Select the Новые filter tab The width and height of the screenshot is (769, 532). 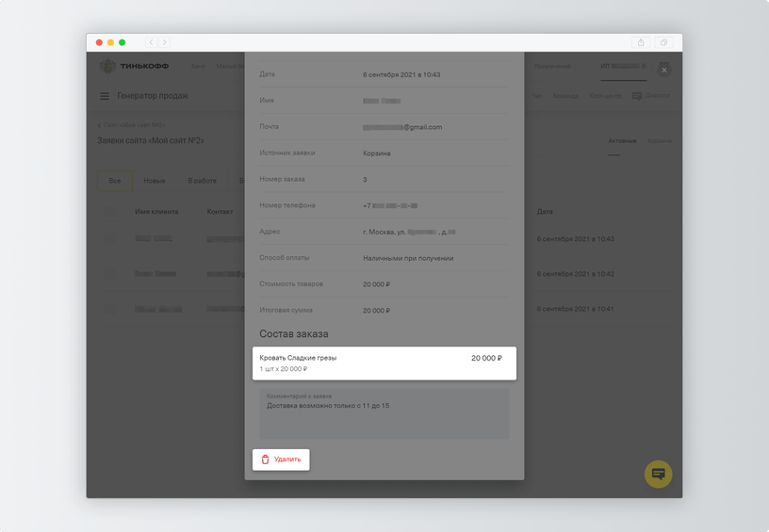pyautogui.click(x=155, y=181)
